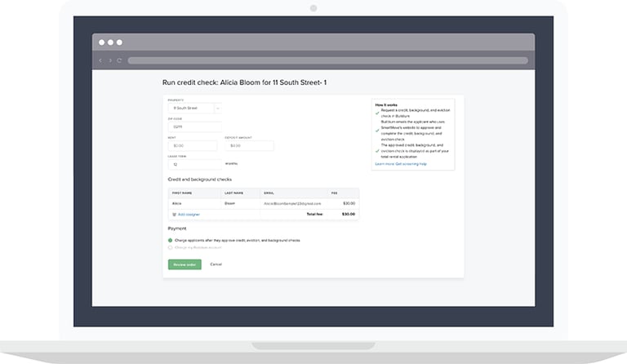Click the last green checkmark in How it works

[x=377, y=150]
